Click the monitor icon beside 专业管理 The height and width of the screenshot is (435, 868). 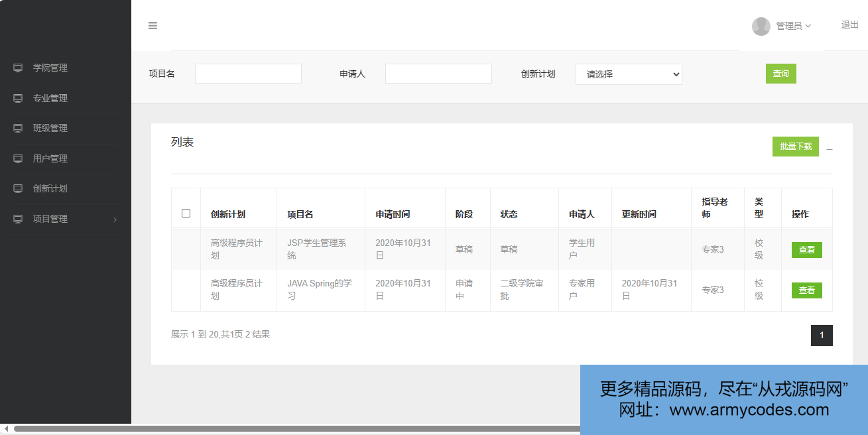(x=18, y=98)
